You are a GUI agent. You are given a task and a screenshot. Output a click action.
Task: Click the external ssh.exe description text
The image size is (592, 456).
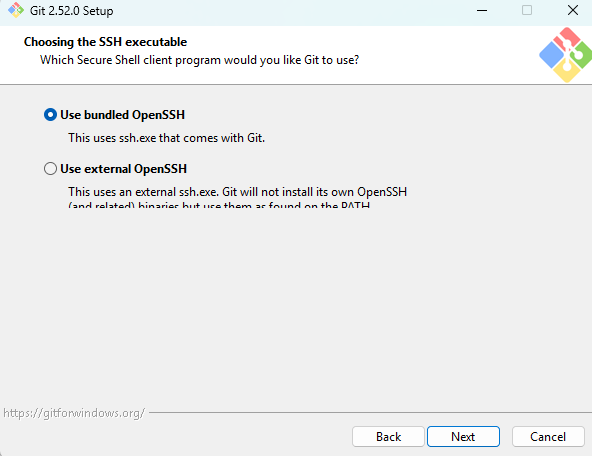coord(237,192)
